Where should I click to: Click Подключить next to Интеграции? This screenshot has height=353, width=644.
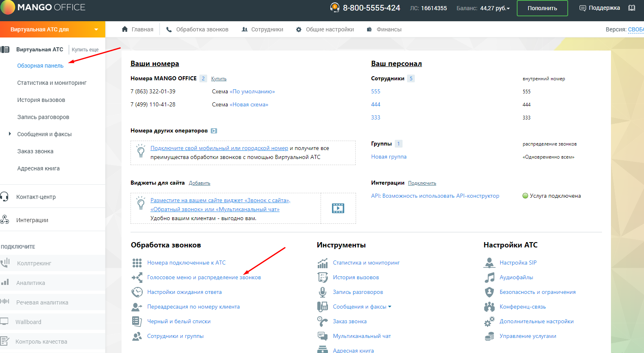tap(422, 183)
